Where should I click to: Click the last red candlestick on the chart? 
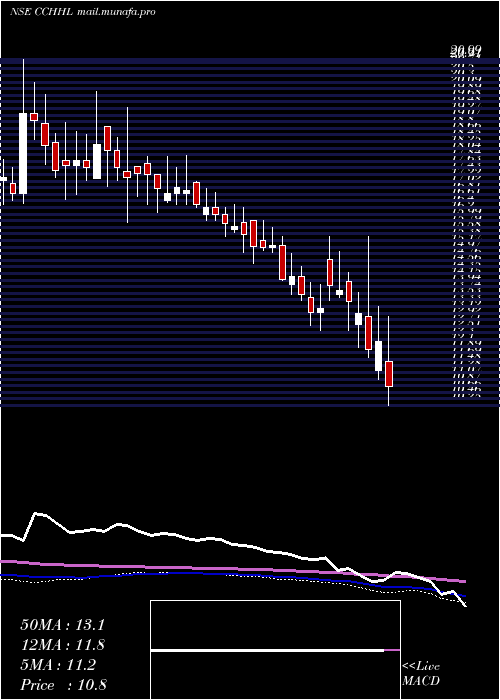389,374
